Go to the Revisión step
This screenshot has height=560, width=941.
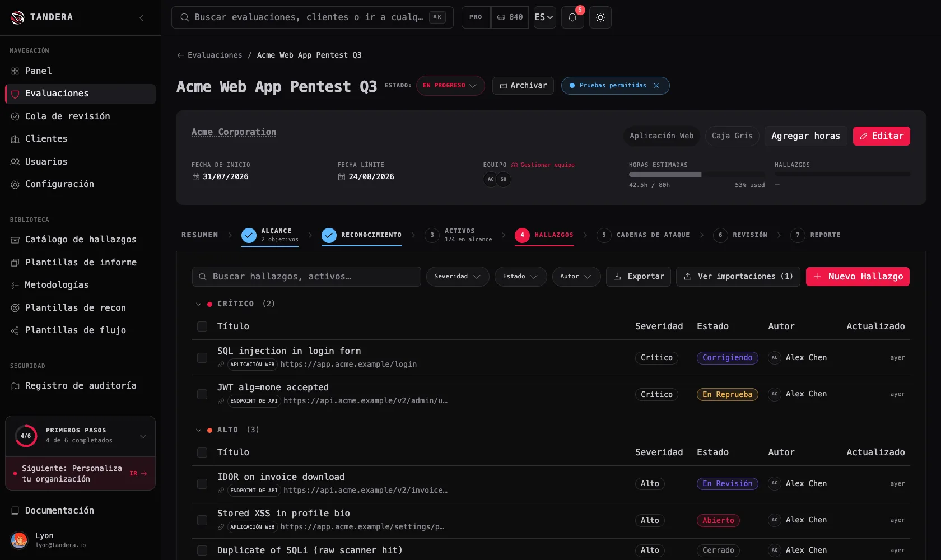(x=740, y=235)
